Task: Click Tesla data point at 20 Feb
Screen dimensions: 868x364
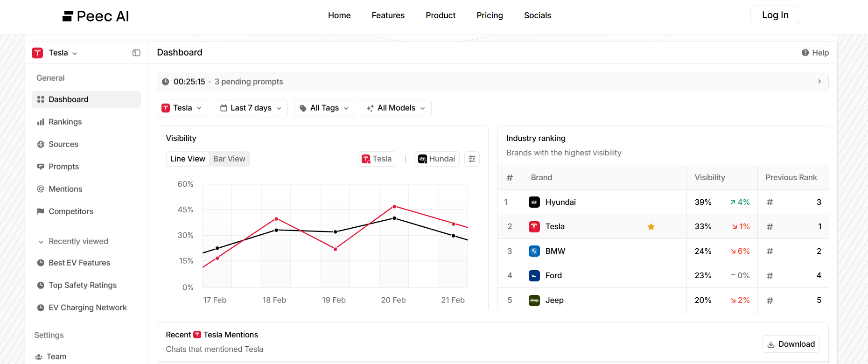Action: click(x=394, y=206)
